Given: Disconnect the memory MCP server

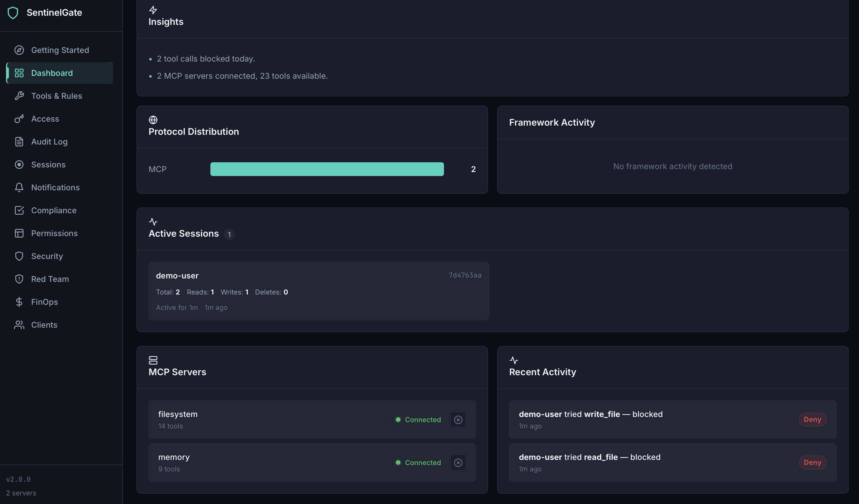Looking at the screenshot, I should [x=458, y=463].
